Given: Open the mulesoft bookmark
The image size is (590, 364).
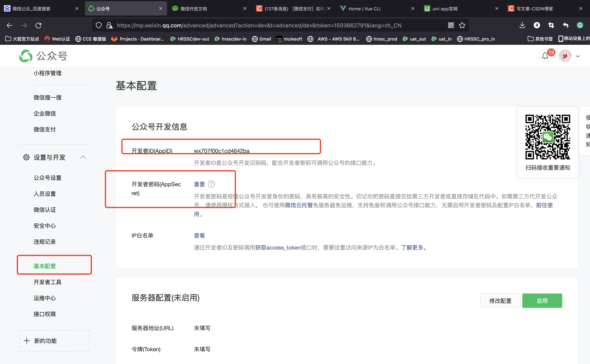Looking at the screenshot, I should [289, 39].
